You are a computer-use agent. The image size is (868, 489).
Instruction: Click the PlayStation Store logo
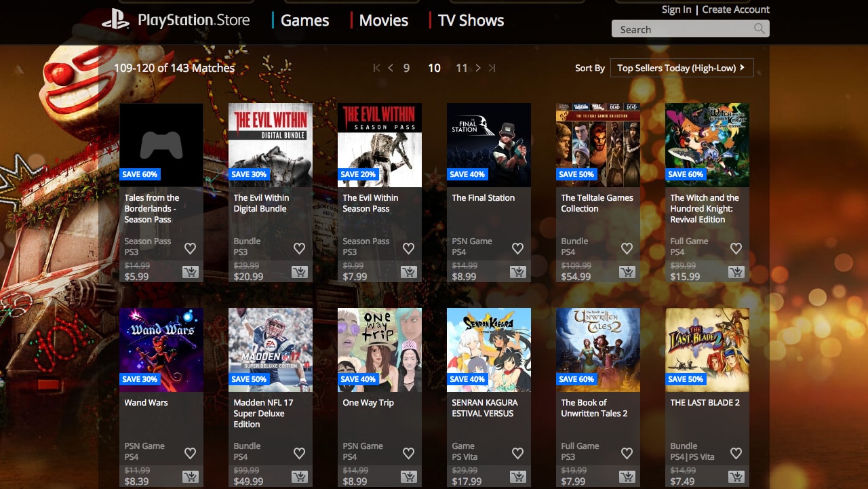176,20
